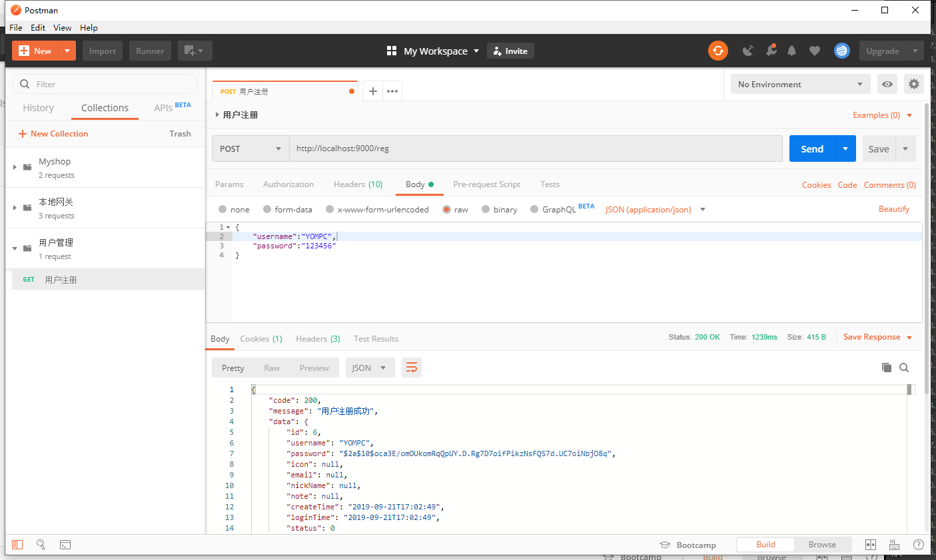Image resolution: width=936 pixels, height=560 pixels.
Task: Click the environment quick look eye icon
Action: point(887,85)
